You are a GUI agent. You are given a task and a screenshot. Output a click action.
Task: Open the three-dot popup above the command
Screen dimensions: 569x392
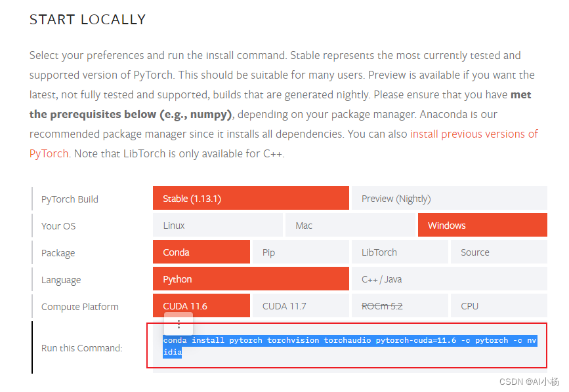click(x=179, y=324)
